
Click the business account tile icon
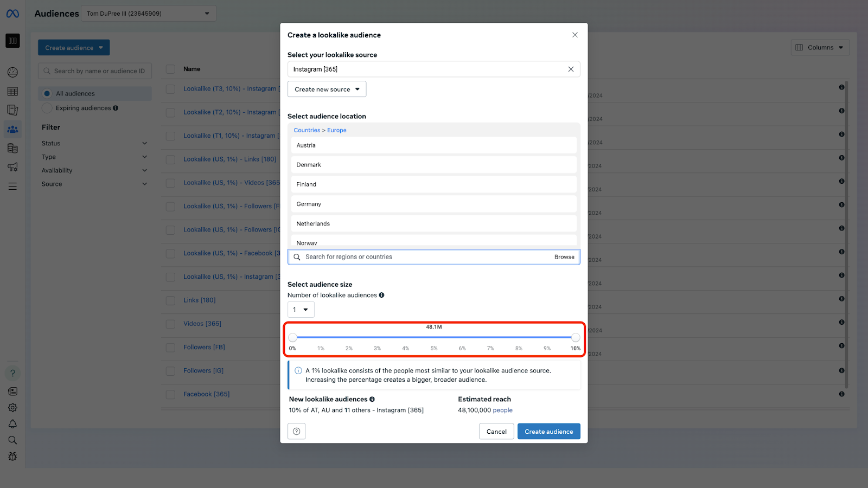click(12, 41)
